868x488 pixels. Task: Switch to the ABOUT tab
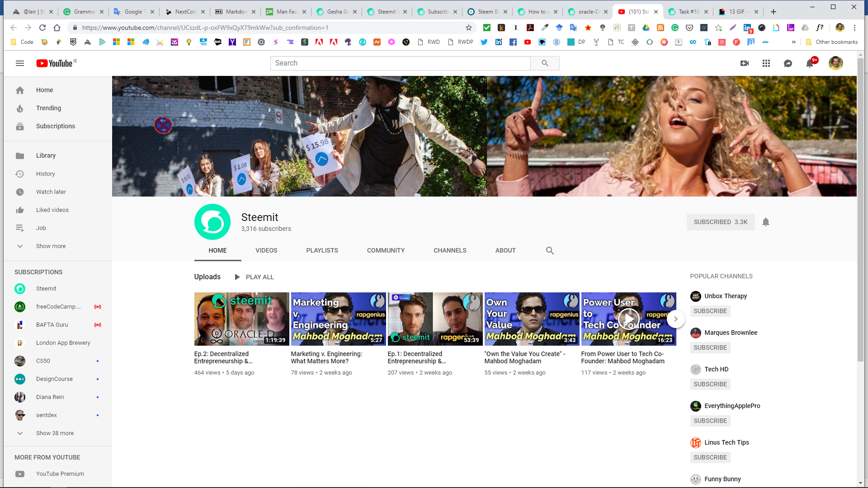(x=505, y=250)
